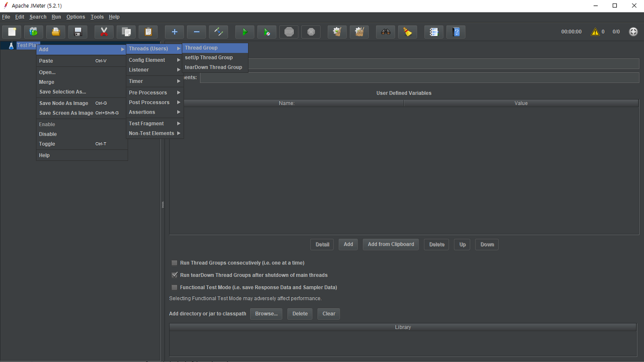Choose Disable from context menu
This screenshot has width=644, height=362.
pyautogui.click(x=82, y=134)
